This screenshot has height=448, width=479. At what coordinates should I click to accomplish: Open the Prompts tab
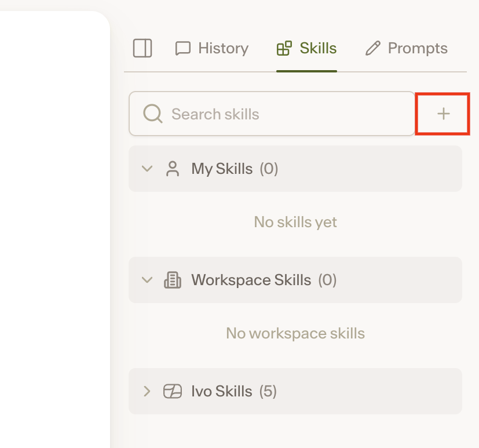click(x=406, y=48)
